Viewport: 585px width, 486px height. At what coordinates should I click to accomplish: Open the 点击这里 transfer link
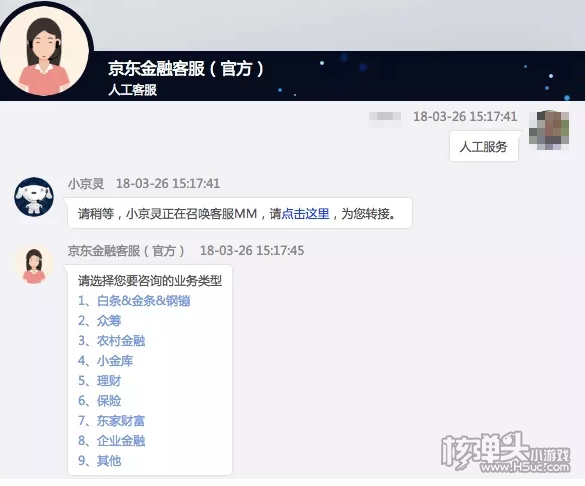click(305, 214)
